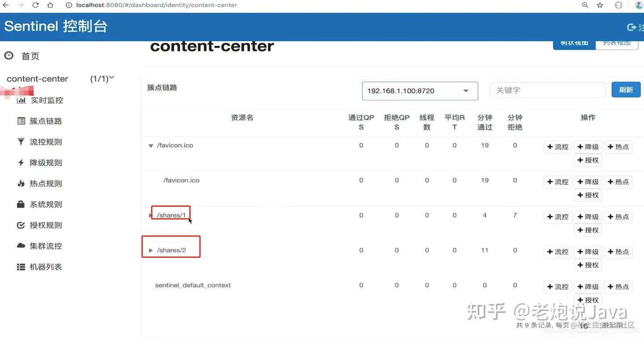
Task: Click the 流控规则 funnel icon
Action: [x=21, y=142]
